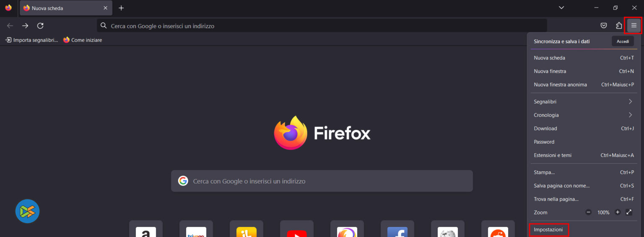Click the Firefox View icon in tab bar
This screenshot has height=237, width=644.
point(8,8)
